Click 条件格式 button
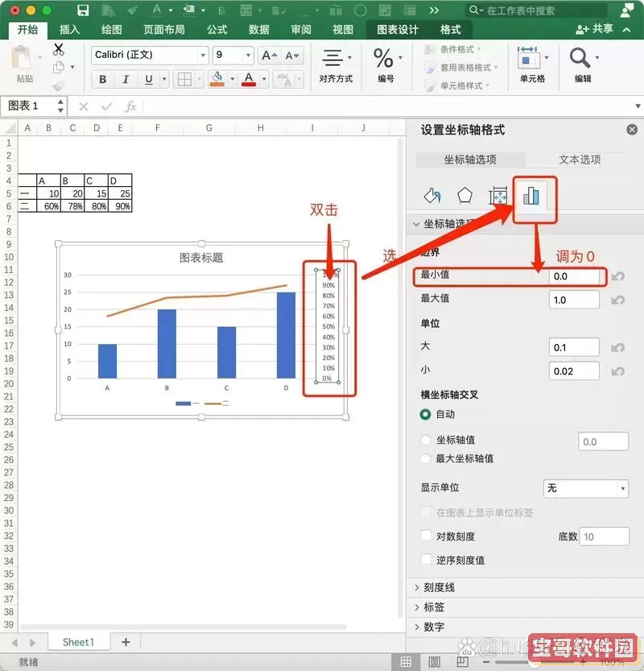This screenshot has height=671, width=644. pos(452,50)
